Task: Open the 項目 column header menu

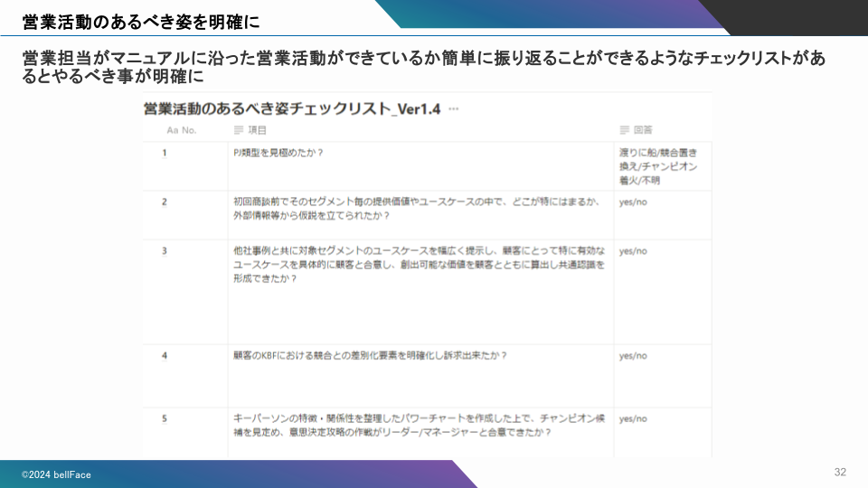Action: click(x=257, y=130)
